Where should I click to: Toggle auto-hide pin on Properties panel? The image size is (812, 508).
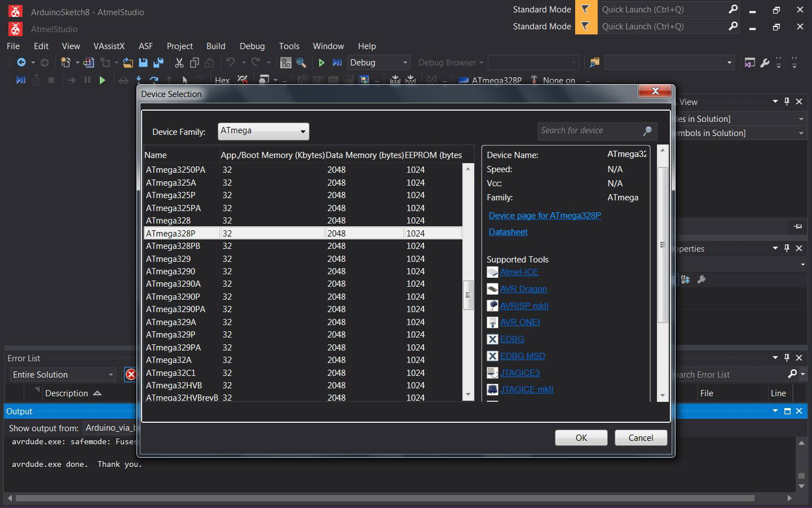pos(787,248)
